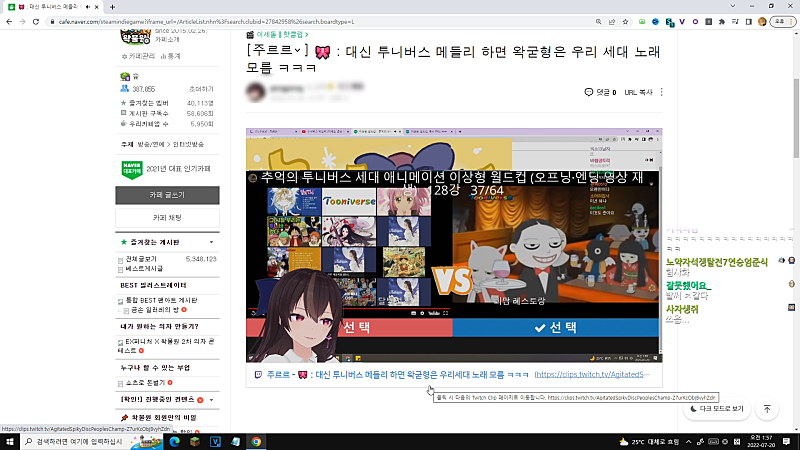Screen dimensions: 800x450
Task: Open the 베스트게시글 board
Action: [144, 268]
